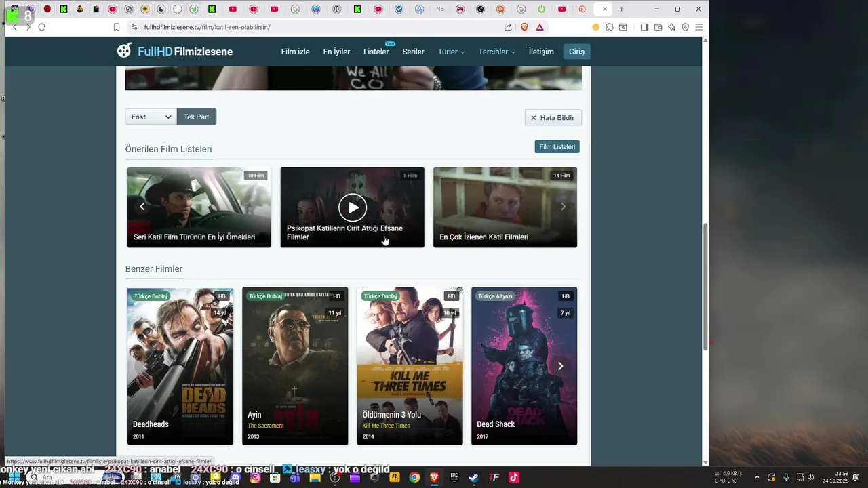Click the taskbar date and clock
This screenshot has height=488, width=868.
(x=835, y=477)
